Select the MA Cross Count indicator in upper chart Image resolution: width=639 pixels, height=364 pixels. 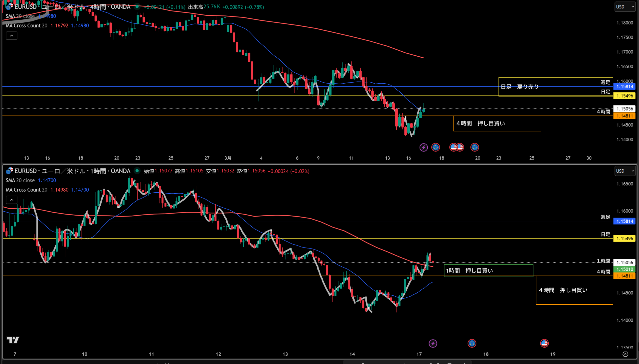[23, 25]
